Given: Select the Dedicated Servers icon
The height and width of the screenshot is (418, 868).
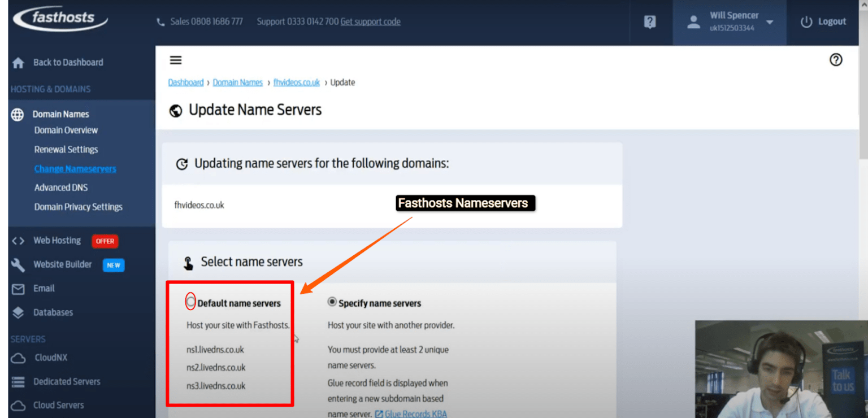Looking at the screenshot, I should click(x=18, y=381).
